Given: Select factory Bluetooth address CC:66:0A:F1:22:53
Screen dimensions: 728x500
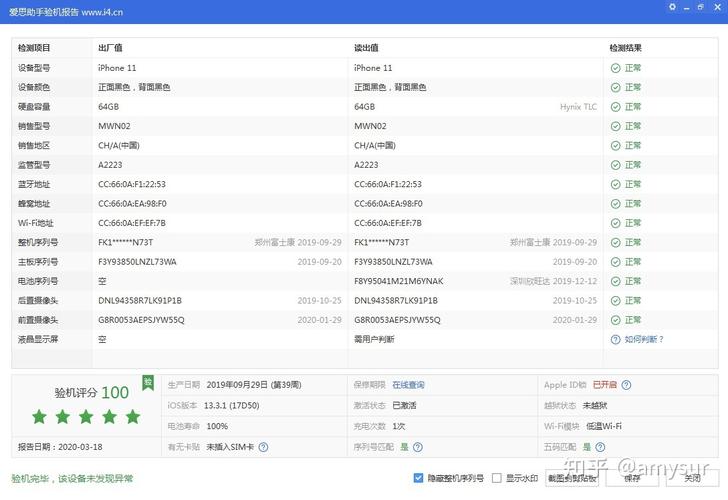Looking at the screenshot, I should pos(132,184).
